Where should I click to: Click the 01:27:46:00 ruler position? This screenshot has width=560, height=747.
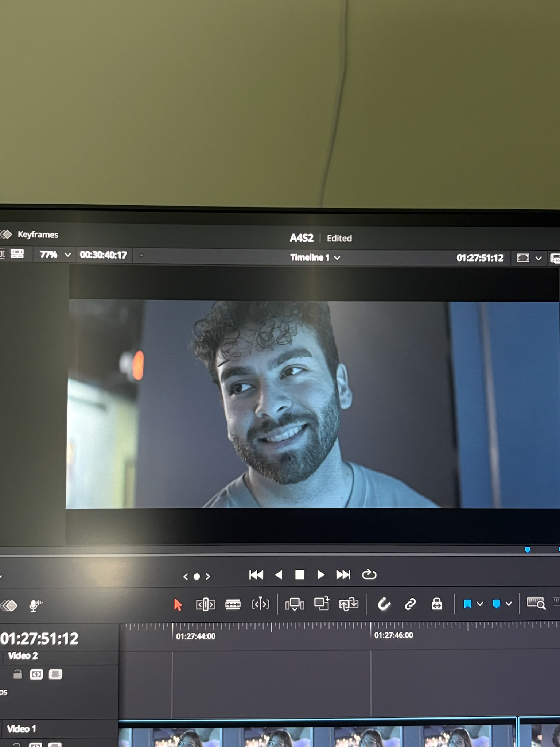(x=393, y=635)
